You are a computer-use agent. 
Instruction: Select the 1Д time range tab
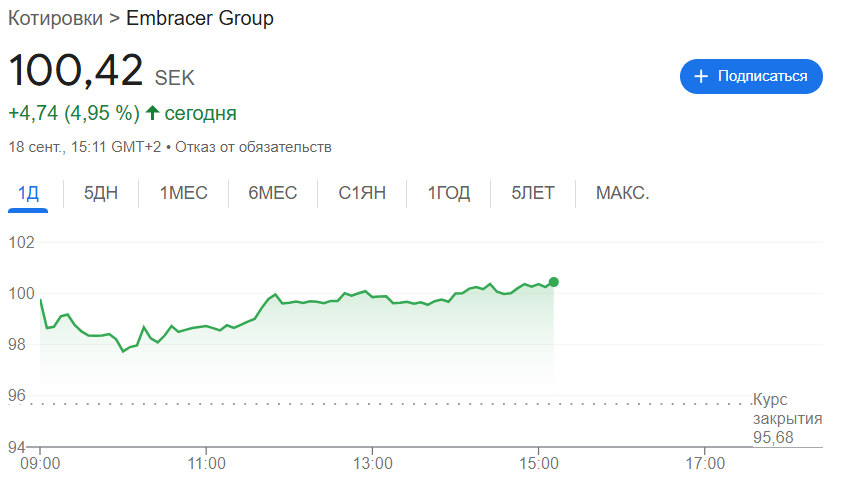[x=29, y=193]
